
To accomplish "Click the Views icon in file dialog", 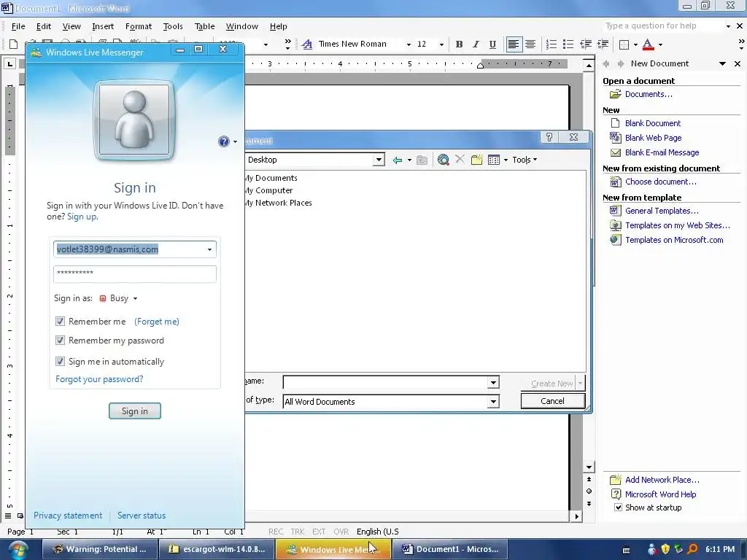I will click(x=494, y=160).
